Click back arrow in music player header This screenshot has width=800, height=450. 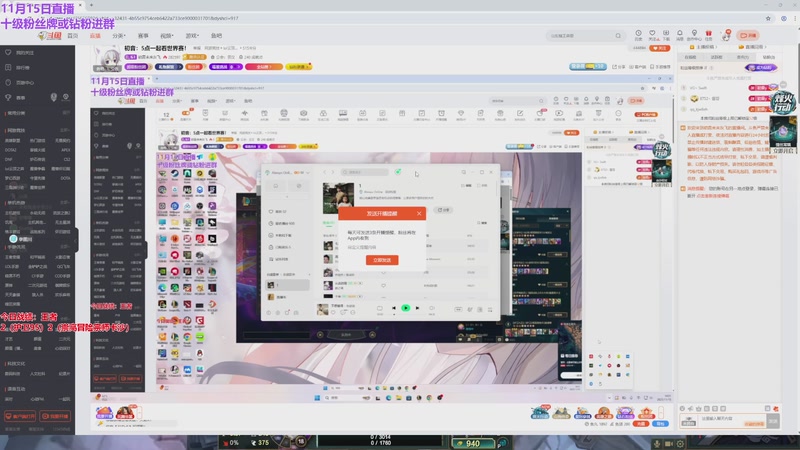tap(324, 172)
